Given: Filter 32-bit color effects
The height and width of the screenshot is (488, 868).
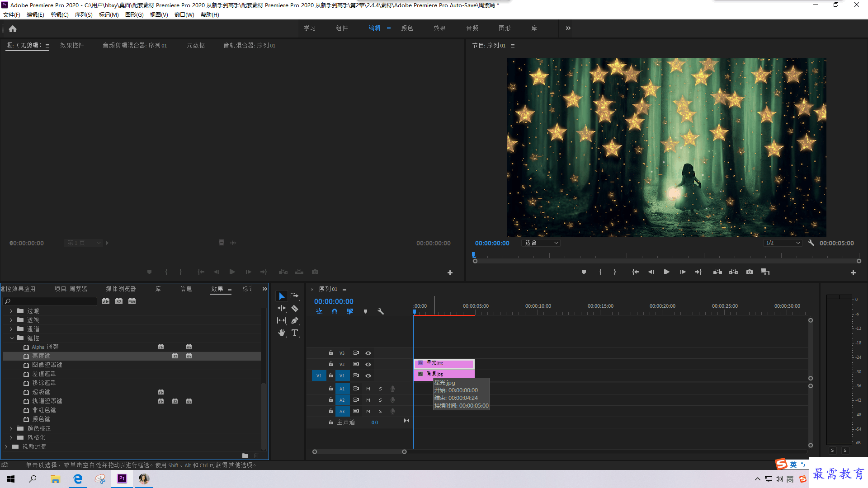Looking at the screenshot, I should tap(119, 301).
